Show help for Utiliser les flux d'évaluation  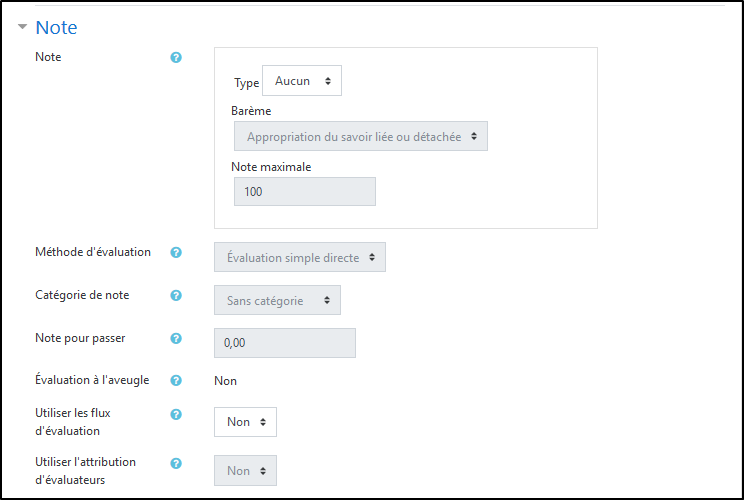click(x=176, y=414)
